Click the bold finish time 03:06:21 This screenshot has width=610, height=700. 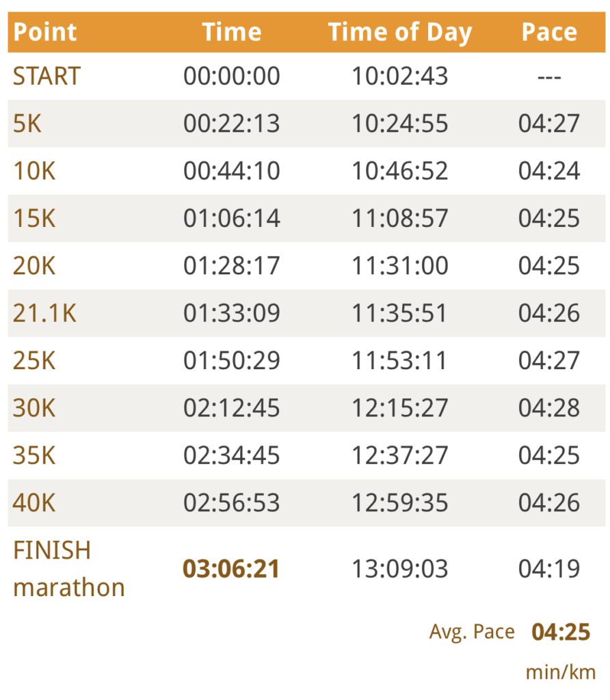click(x=231, y=569)
